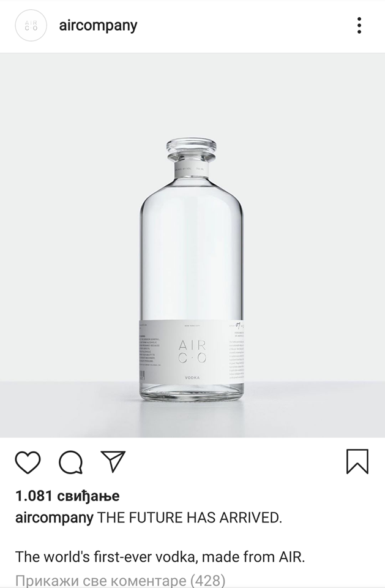Open comments via the speech bubble icon

click(x=70, y=462)
